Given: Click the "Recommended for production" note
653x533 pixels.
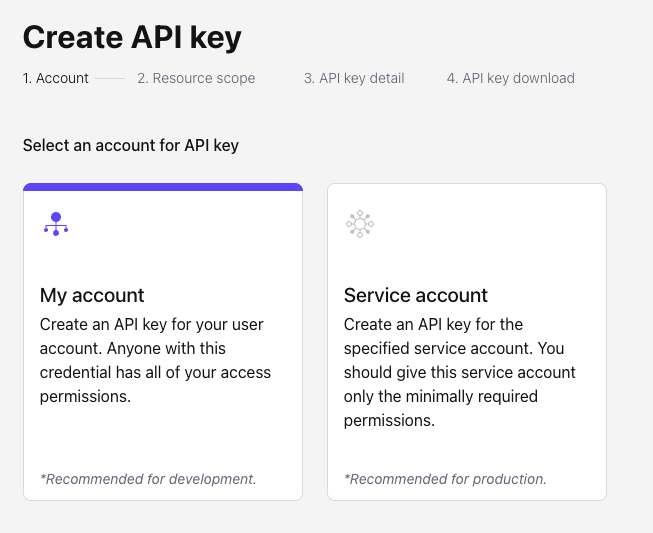Looking at the screenshot, I should click(445, 479).
